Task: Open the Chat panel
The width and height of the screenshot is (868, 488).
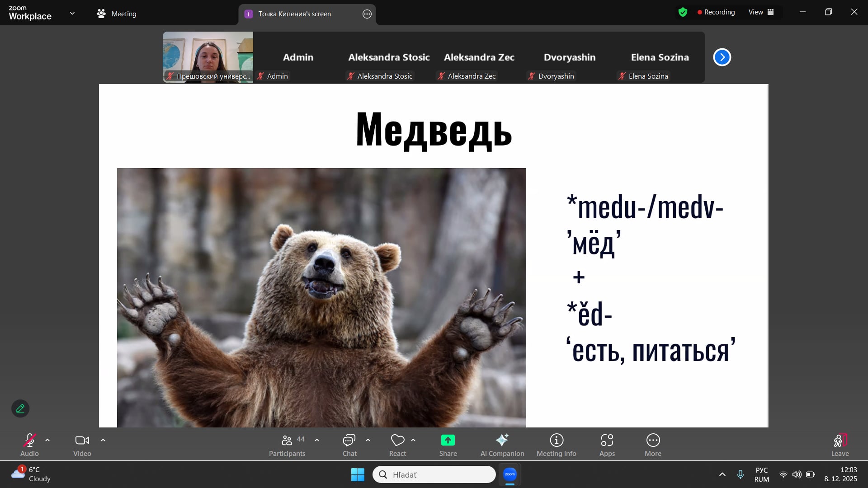Action: [349, 445]
